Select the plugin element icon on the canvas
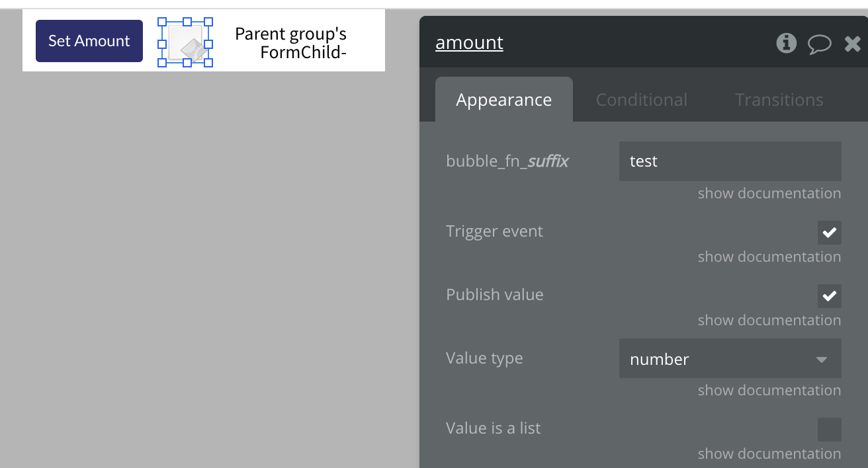 click(185, 43)
